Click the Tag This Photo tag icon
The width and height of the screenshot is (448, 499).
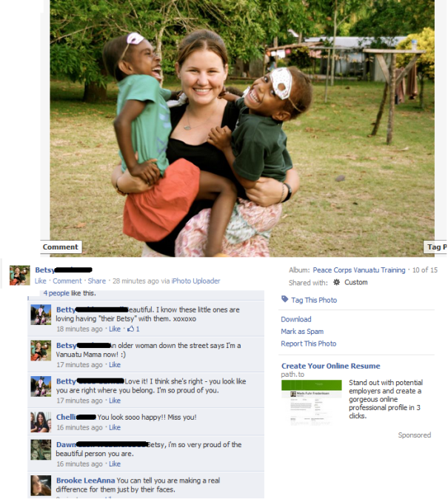click(x=284, y=299)
